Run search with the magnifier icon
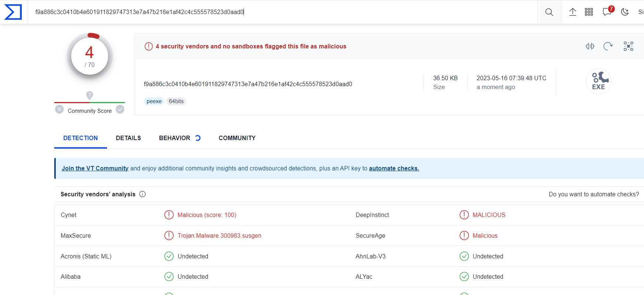This screenshot has width=644, height=295. tap(549, 12)
